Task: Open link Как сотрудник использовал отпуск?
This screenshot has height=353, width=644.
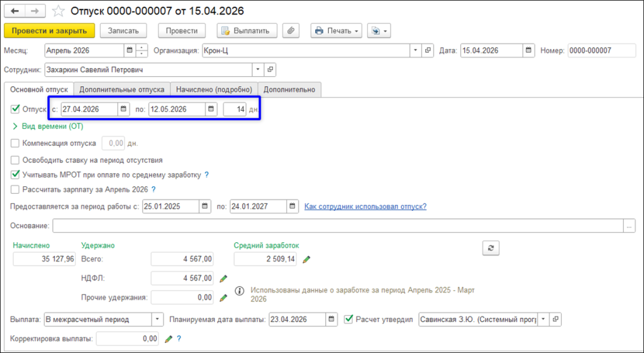Action: tap(365, 206)
